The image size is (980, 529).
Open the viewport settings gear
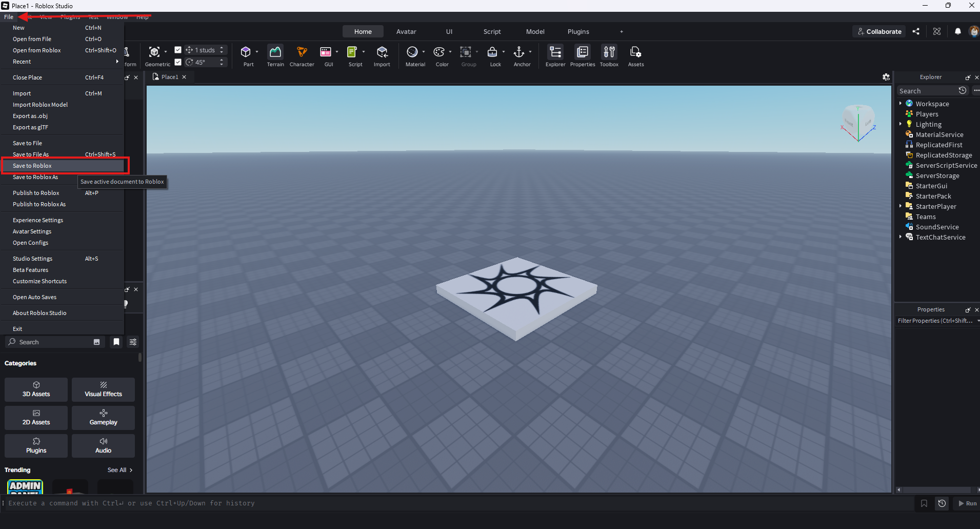(886, 77)
